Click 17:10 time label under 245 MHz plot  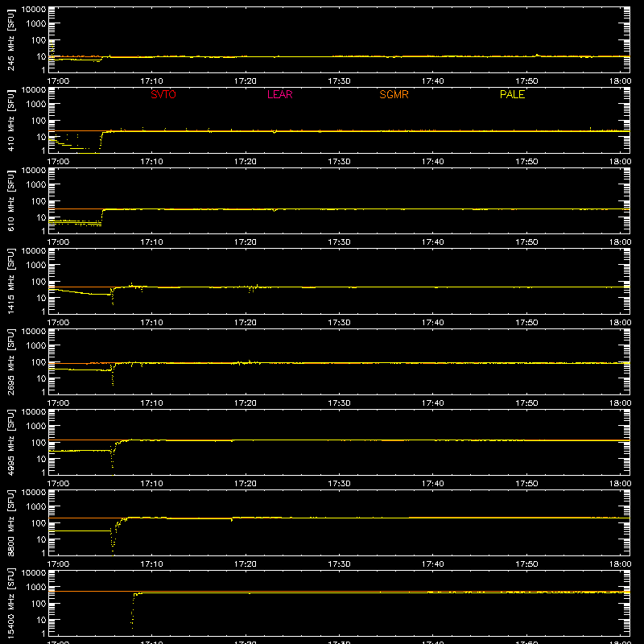coord(151,81)
